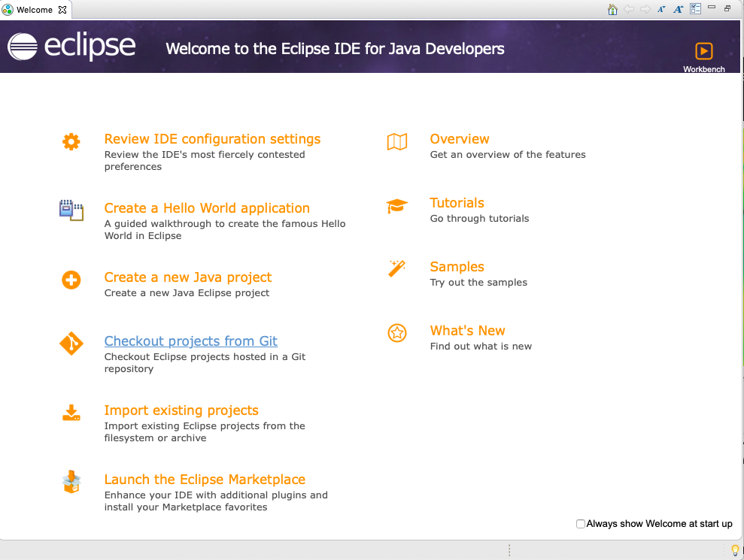Click the Import existing projects link
The width and height of the screenshot is (744, 560).
click(181, 410)
